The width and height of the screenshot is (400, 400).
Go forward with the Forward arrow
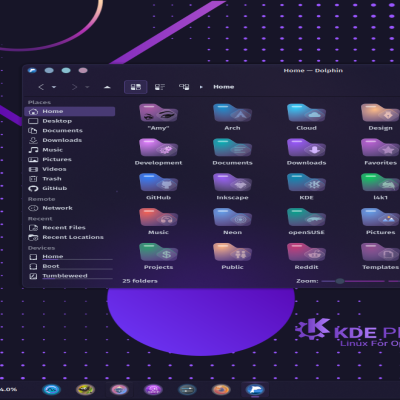point(74,87)
